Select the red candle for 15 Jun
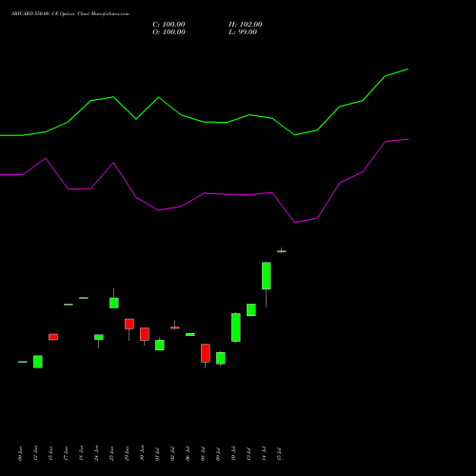The width and height of the screenshot is (476, 476). [53, 337]
